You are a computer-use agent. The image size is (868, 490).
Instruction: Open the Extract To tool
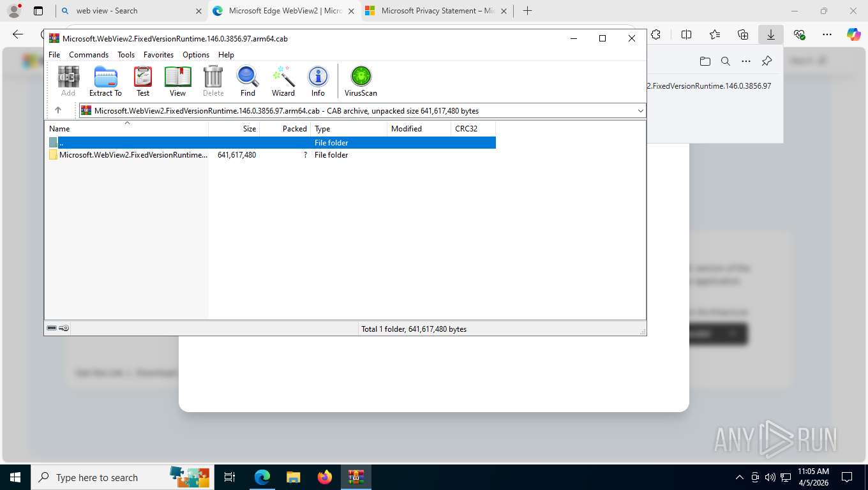coord(105,81)
